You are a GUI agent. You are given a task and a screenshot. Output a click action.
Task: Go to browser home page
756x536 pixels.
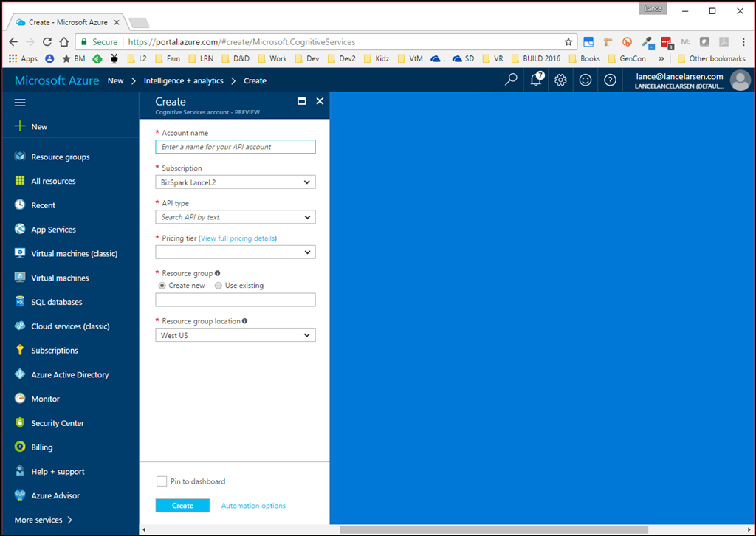tap(63, 42)
